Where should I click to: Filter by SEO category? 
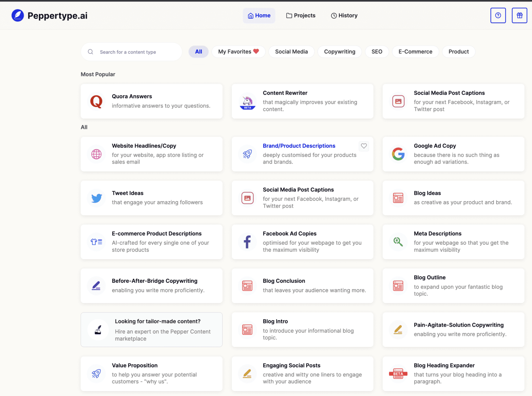[377, 52]
